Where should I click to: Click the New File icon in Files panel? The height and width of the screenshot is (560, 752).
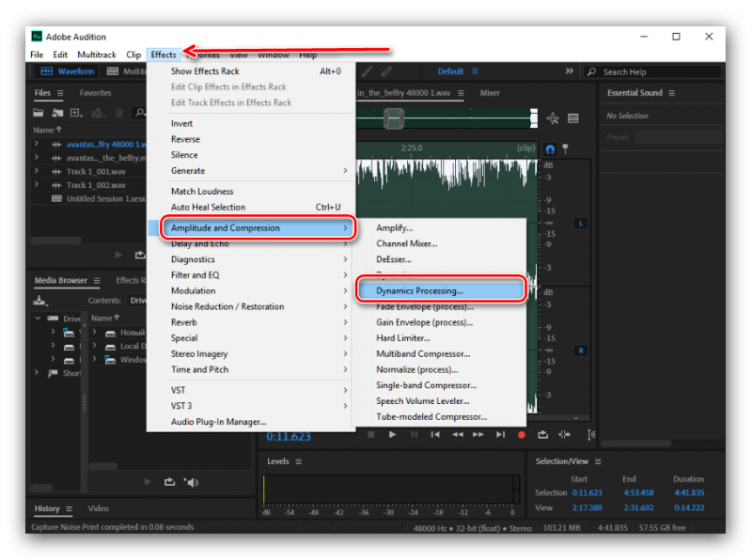click(77, 113)
